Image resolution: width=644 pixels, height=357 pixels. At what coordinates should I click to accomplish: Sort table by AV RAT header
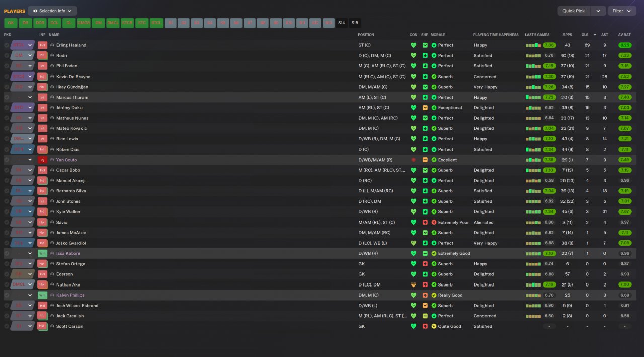tap(624, 35)
